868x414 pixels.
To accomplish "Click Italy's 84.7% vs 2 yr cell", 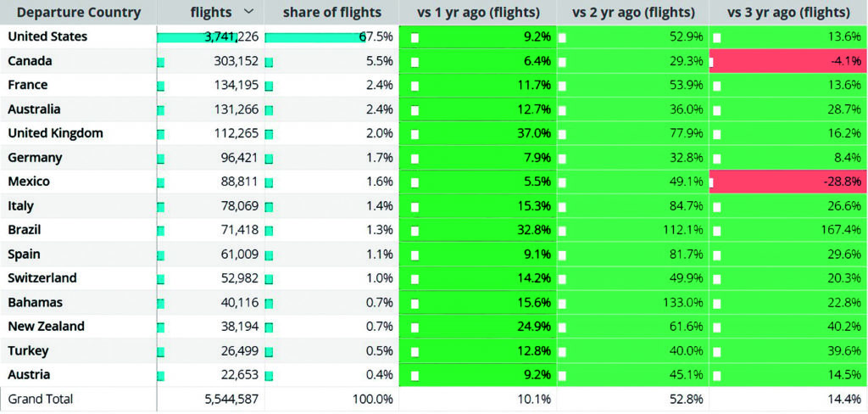I will coord(632,206).
